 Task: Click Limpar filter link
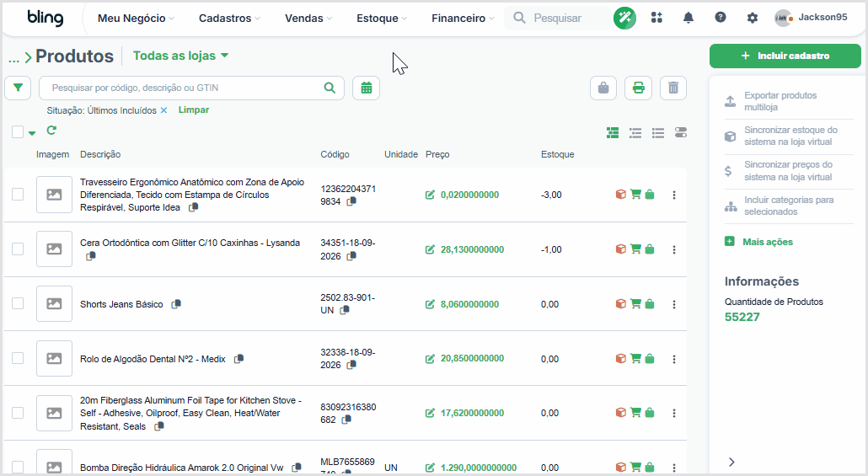pos(194,110)
